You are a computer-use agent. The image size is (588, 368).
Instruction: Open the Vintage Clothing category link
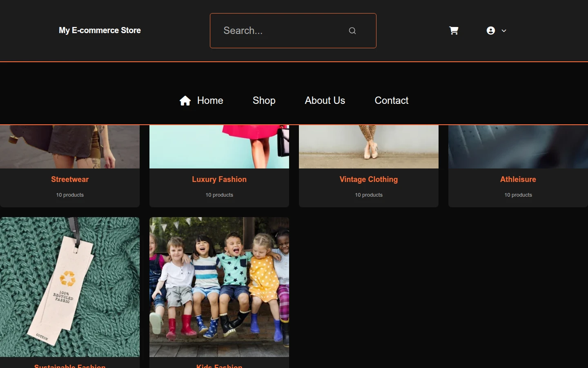tap(369, 180)
